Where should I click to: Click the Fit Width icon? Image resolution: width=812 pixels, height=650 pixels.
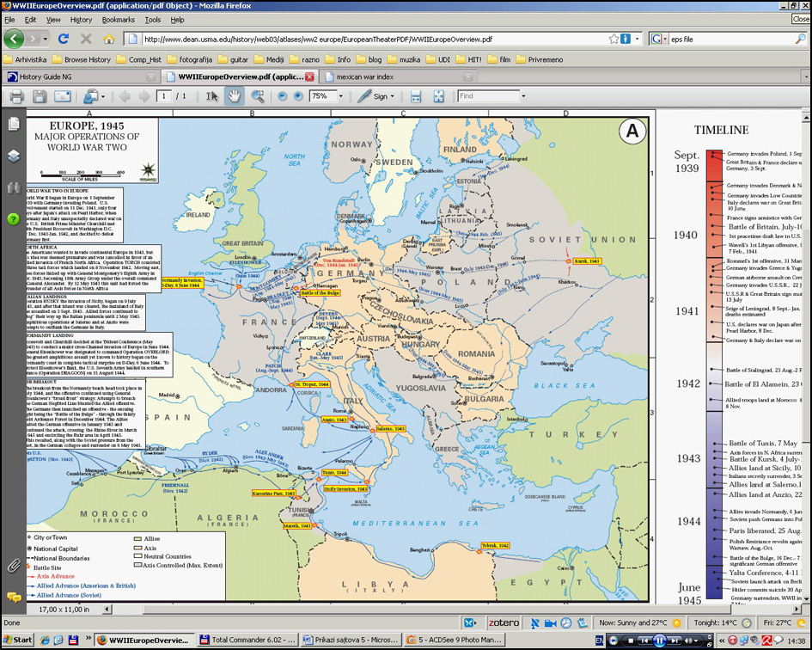pos(416,96)
